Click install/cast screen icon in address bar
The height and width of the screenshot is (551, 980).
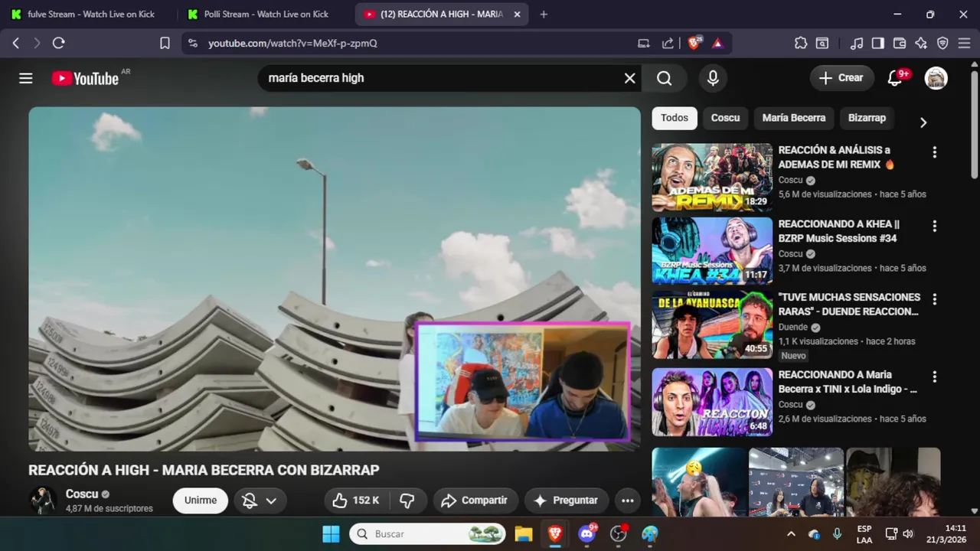click(644, 43)
